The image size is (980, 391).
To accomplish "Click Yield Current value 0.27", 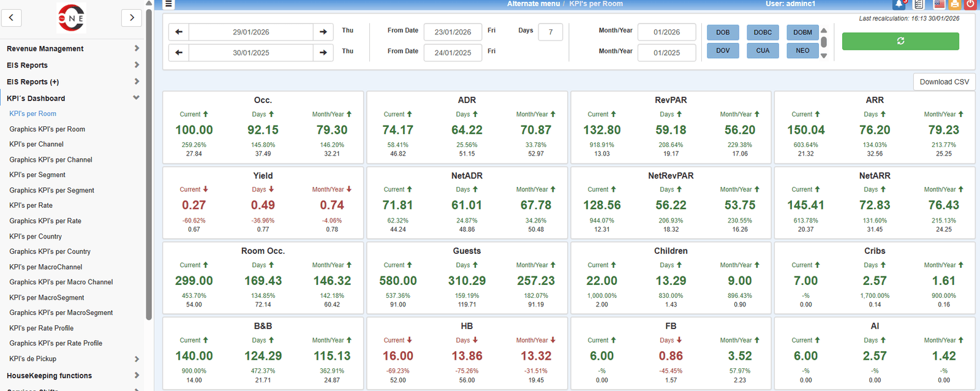I will point(194,205).
